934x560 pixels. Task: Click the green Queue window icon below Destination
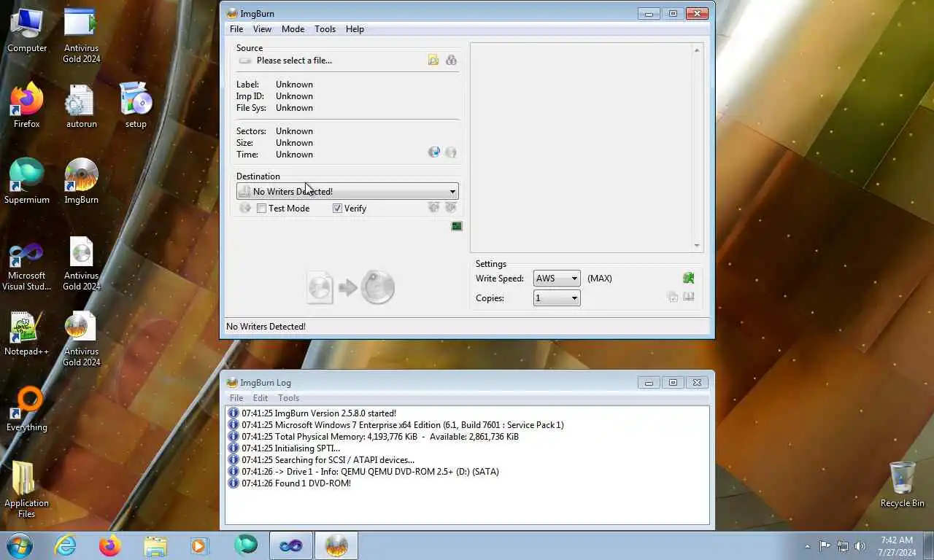pos(457,226)
